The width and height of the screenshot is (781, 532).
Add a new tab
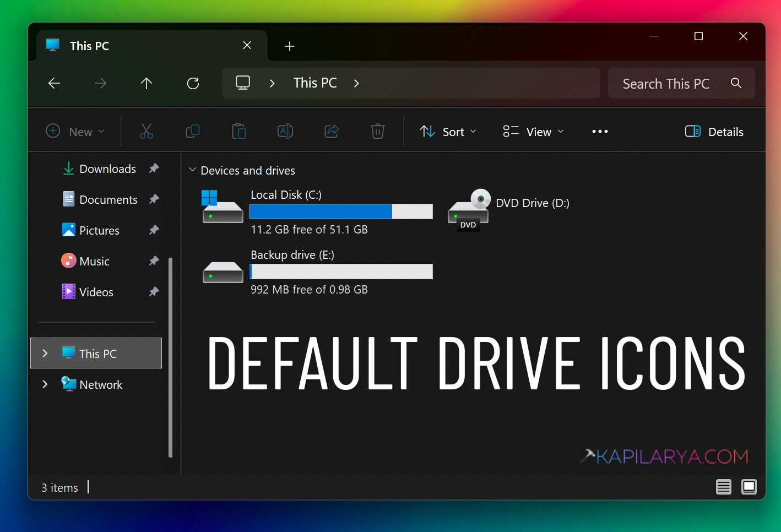290,46
